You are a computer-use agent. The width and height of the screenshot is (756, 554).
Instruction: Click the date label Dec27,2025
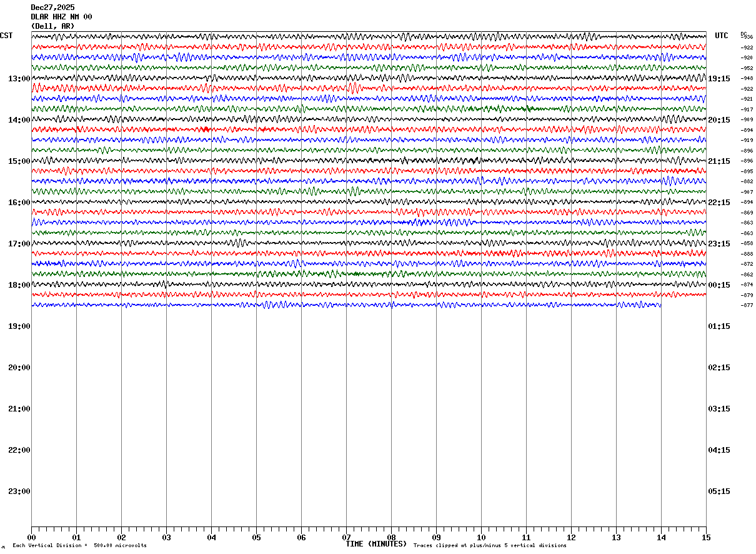[x=52, y=8]
